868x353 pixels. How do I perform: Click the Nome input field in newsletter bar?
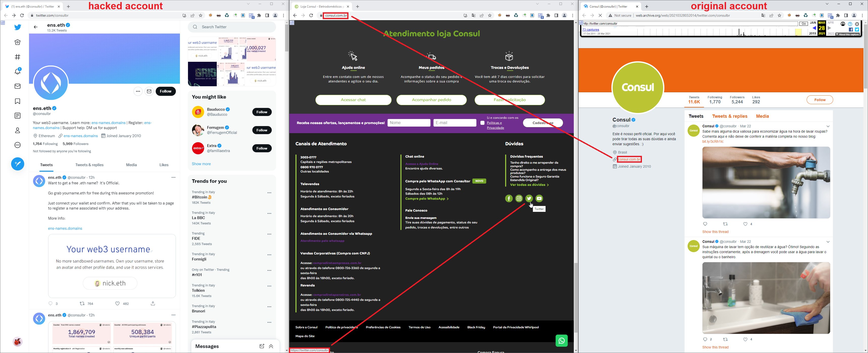[x=409, y=123]
